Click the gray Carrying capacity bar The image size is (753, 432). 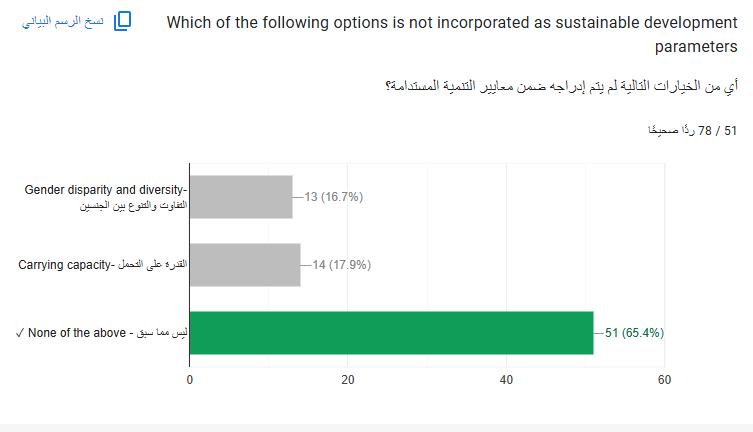[x=245, y=265]
